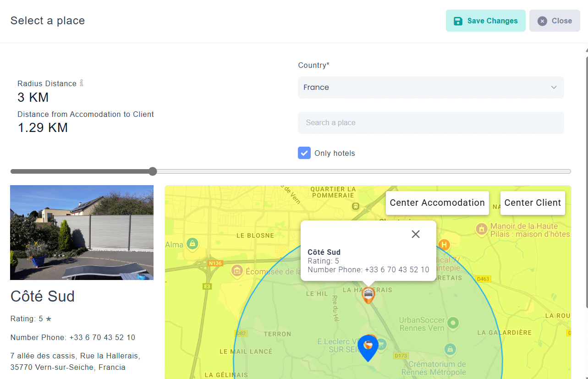Close the Côté Sud map info popup
This screenshot has height=379, width=588.
pyautogui.click(x=416, y=234)
